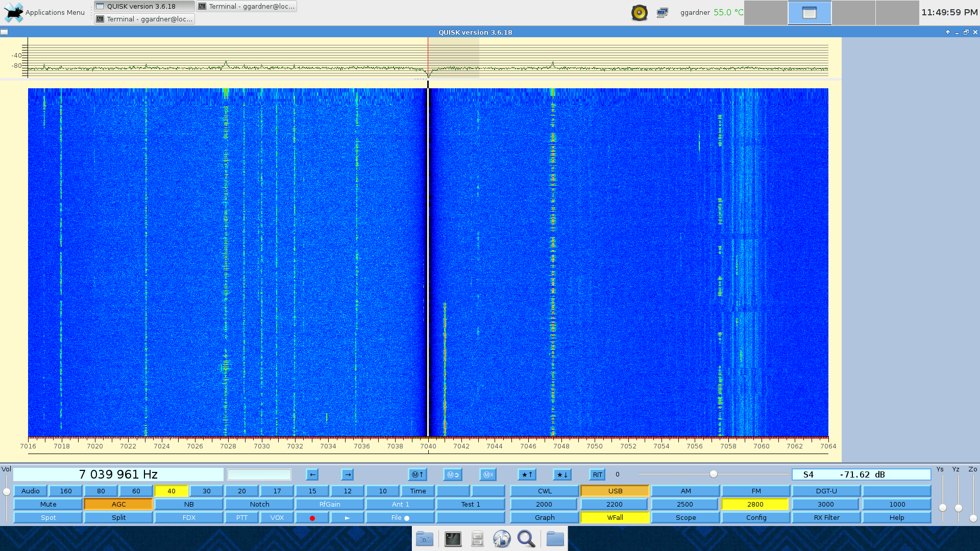This screenshot has height=551, width=980.
Task: Launch the web browser globe icon
Action: point(502,539)
